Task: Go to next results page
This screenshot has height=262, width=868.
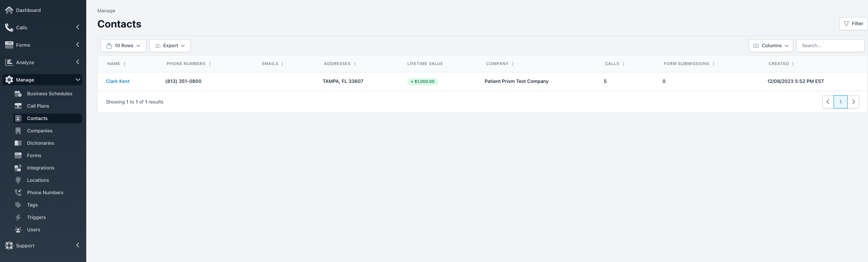Action: coord(853,102)
